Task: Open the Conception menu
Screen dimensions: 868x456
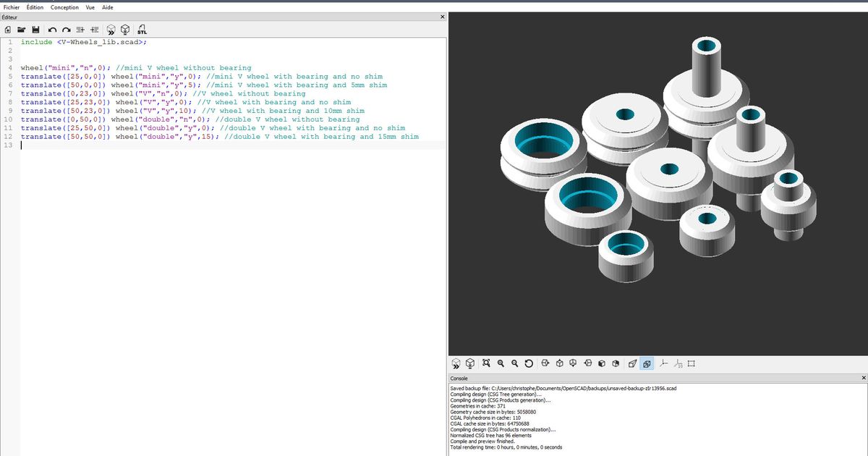Action: [x=64, y=7]
